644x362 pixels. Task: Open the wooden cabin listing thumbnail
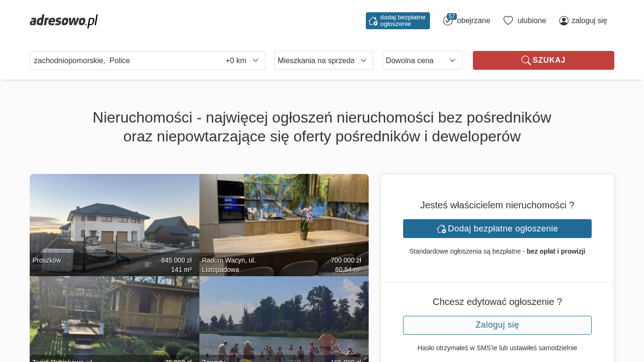tap(114, 316)
